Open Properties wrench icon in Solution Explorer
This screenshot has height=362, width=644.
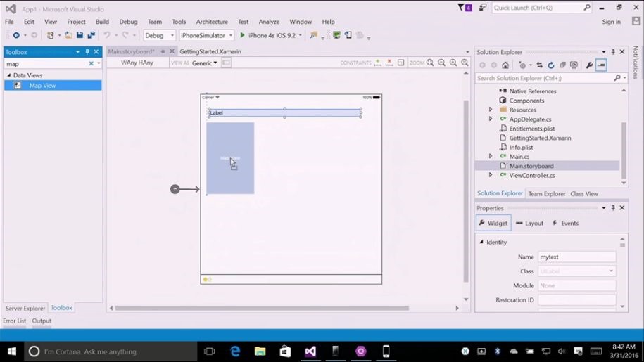coord(589,65)
